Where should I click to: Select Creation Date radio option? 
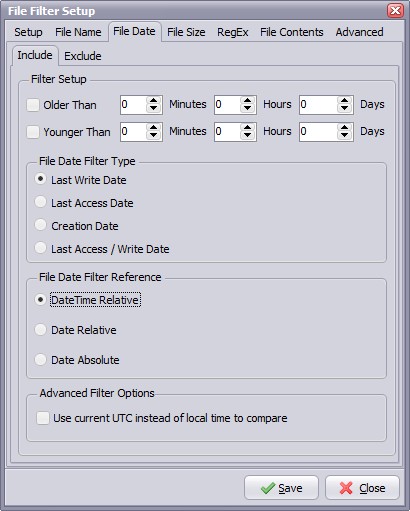click(41, 225)
